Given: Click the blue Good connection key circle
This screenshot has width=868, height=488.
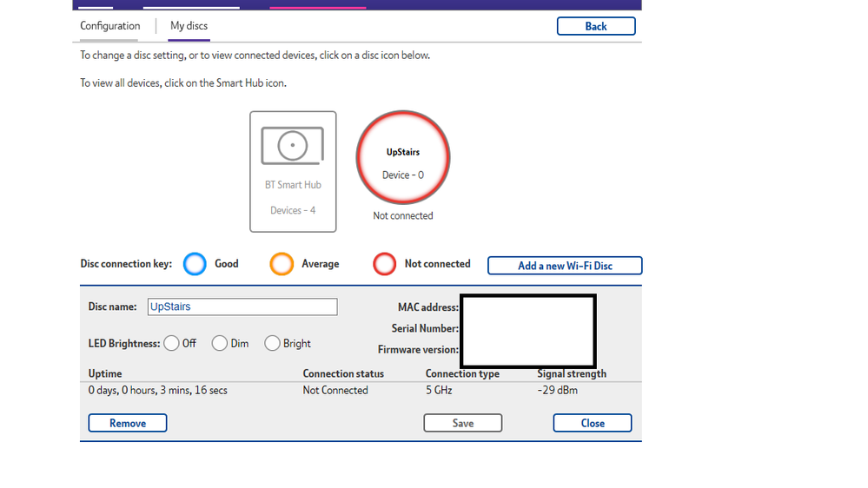Looking at the screenshot, I should click(195, 264).
